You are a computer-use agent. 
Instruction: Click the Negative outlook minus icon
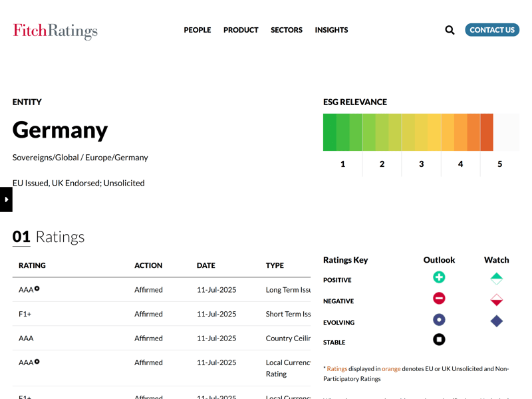click(439, 299)
